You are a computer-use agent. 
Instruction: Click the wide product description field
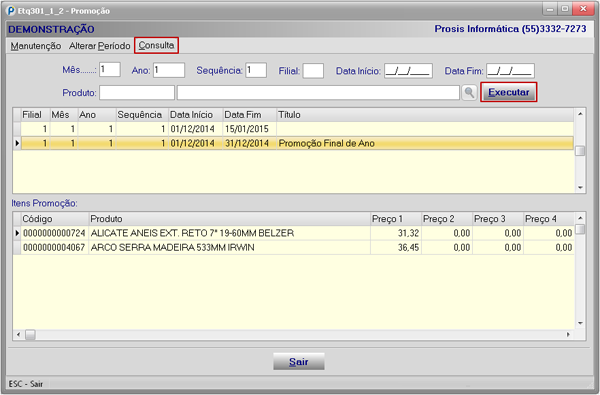(318, 93)
